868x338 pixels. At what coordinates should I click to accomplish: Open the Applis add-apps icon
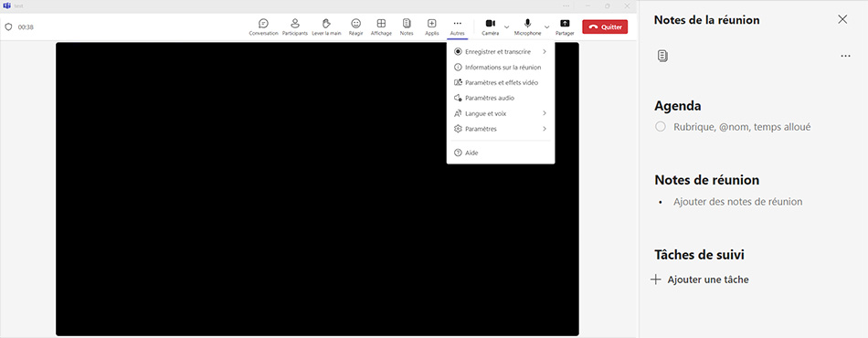[432, 24]
